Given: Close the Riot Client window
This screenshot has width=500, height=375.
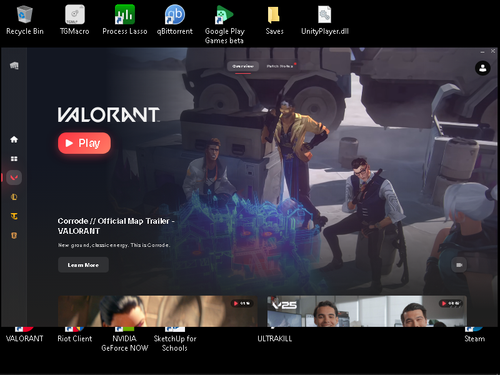Looking at the screenshot, I should click(493, 51).
